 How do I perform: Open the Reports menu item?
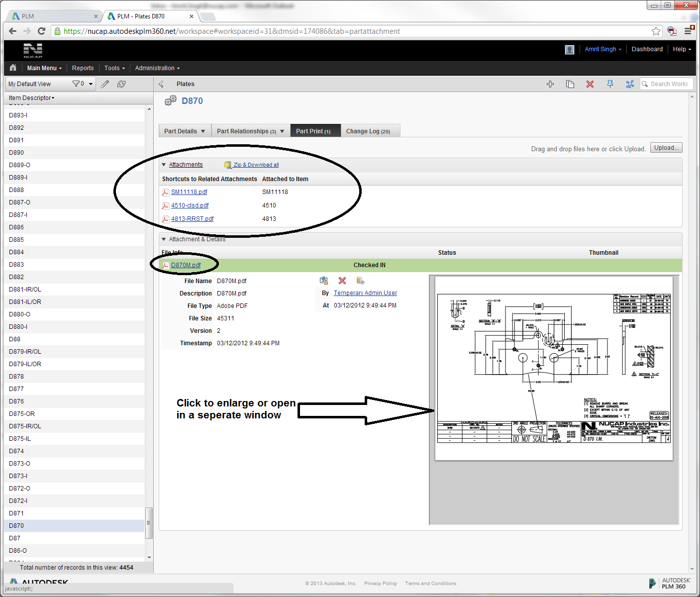(x=83, y=68)
